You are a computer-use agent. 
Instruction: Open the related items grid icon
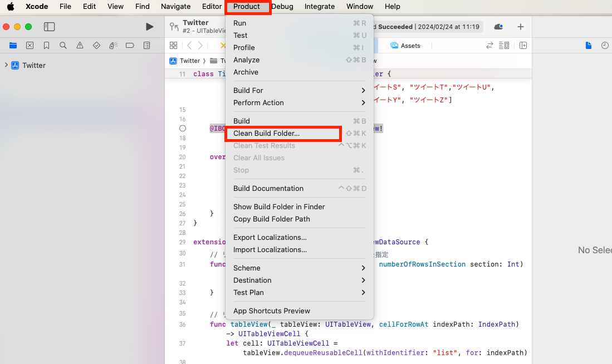click(174, 45)
